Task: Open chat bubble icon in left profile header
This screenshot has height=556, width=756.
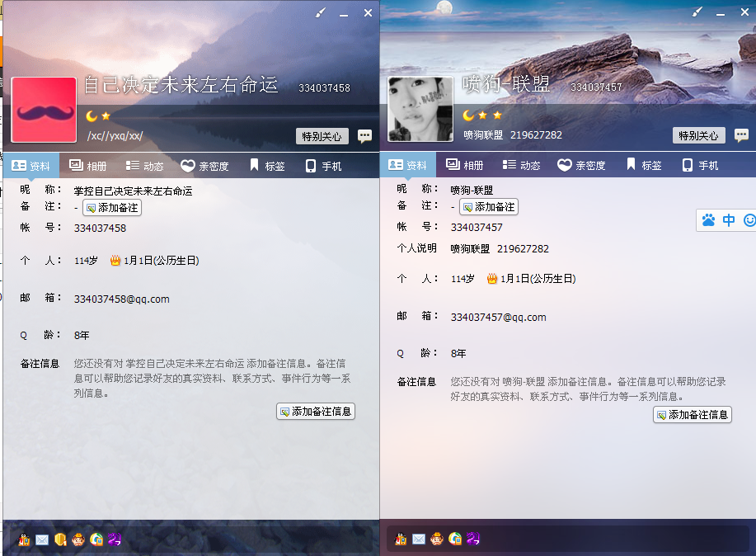Action: 364,136
